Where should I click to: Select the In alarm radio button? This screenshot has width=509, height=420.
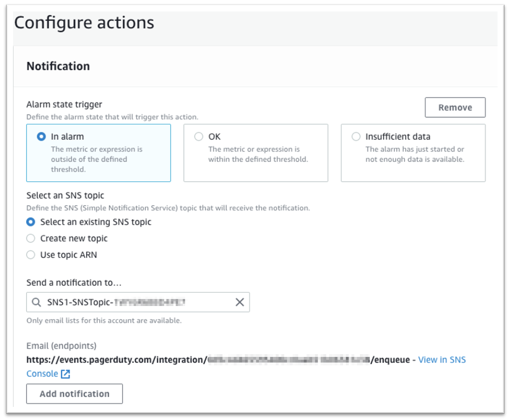[41, 136]
